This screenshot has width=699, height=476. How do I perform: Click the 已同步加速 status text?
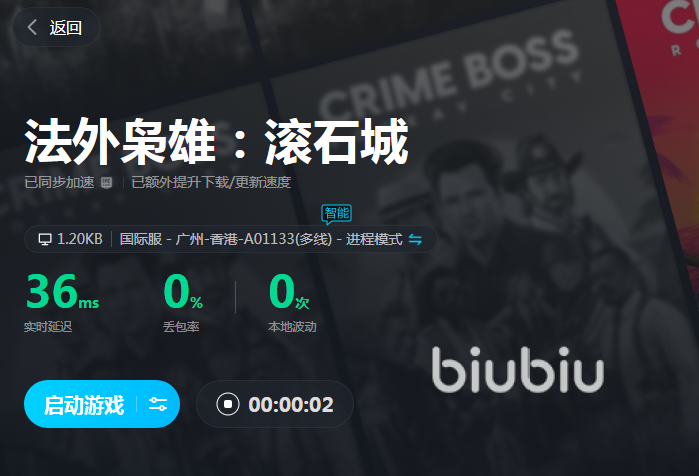[x=59, y=182]
